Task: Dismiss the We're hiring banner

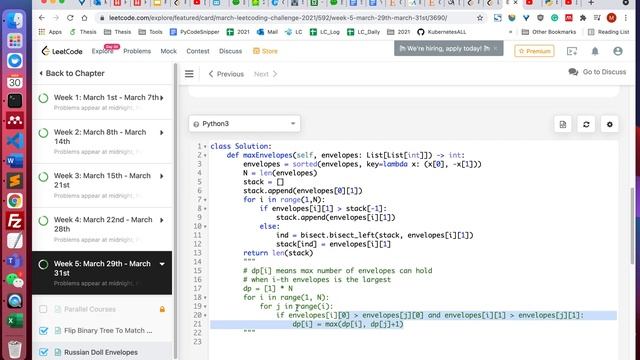Action: click(x=496, y=48)
